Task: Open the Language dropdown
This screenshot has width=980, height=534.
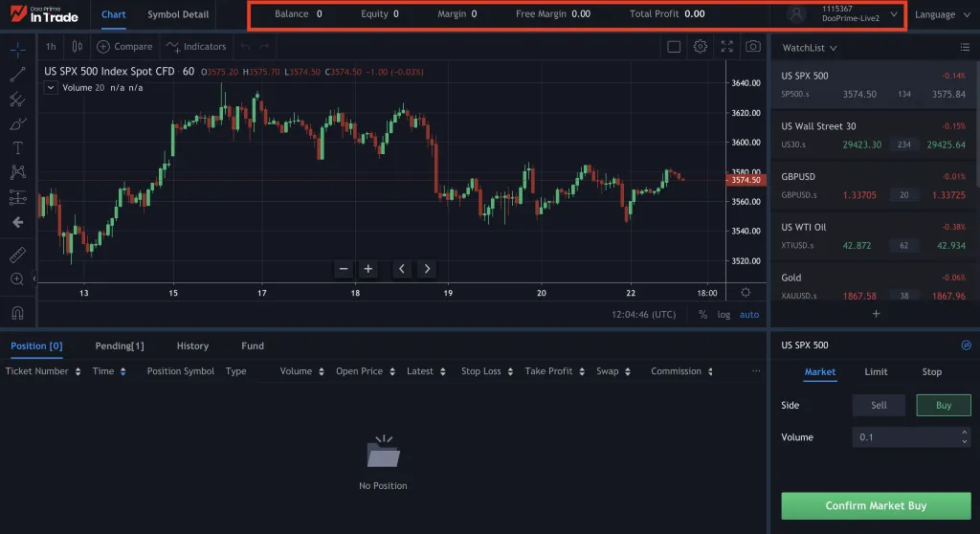Action: pyautogui.click(x=942, y=14)
